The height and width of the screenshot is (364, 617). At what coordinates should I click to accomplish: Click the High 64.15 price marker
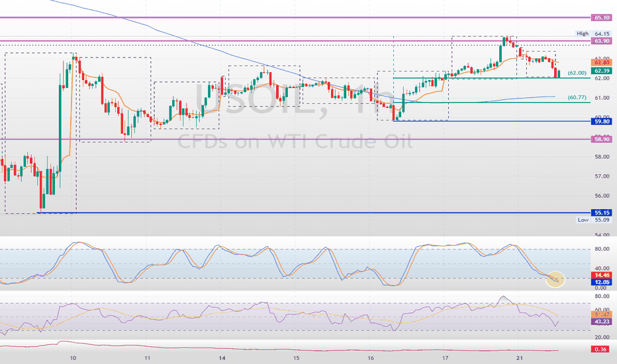[593, 34]
